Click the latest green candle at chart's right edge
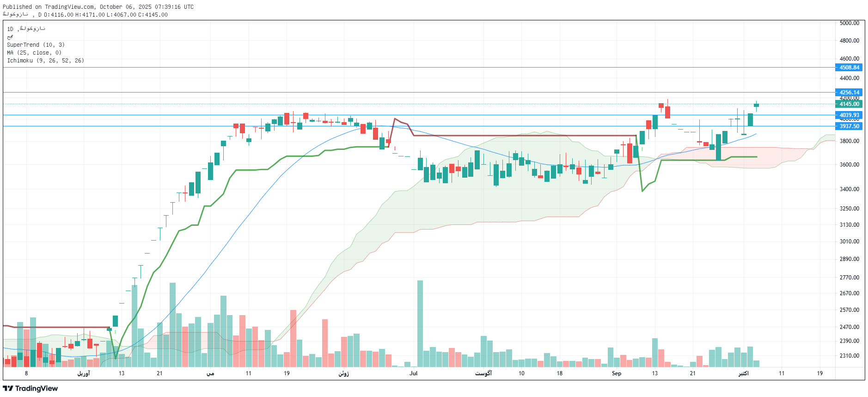 (x=756, y=105)
